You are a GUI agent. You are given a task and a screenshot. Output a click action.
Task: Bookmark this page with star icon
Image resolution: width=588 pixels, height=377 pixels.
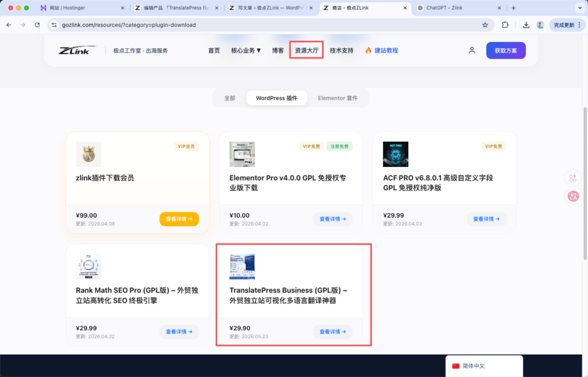click(x=485, y=25)
